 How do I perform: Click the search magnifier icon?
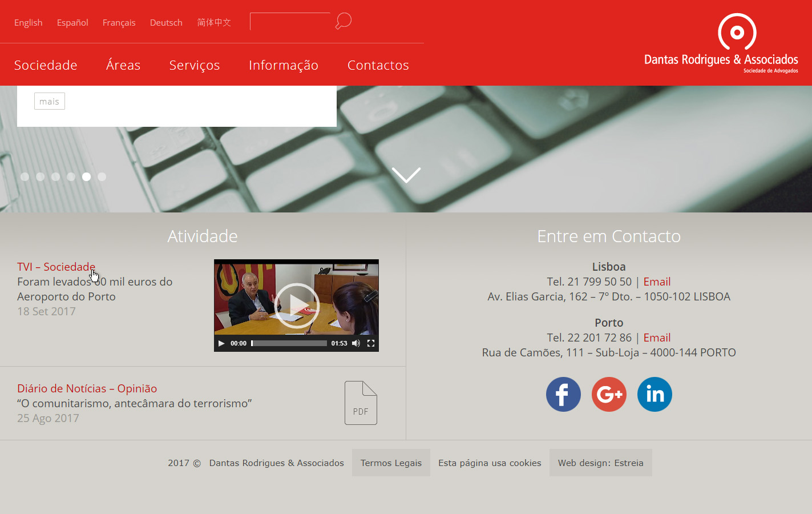point(343,21)
